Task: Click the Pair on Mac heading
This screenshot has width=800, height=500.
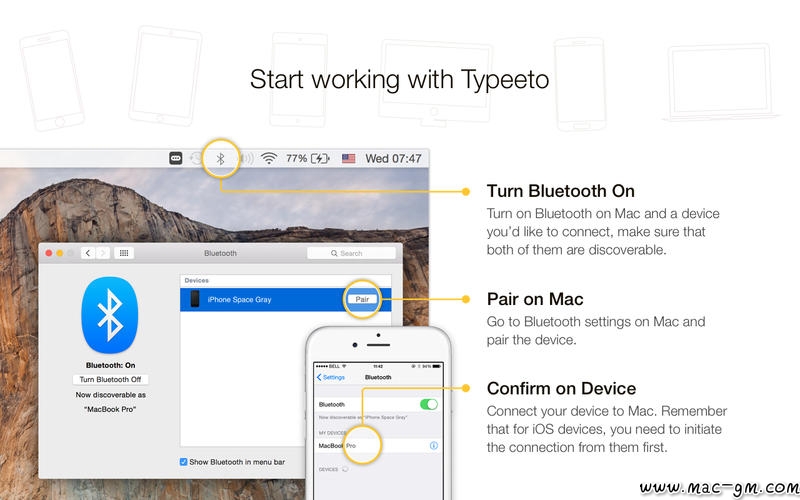Action: point(535,299)
